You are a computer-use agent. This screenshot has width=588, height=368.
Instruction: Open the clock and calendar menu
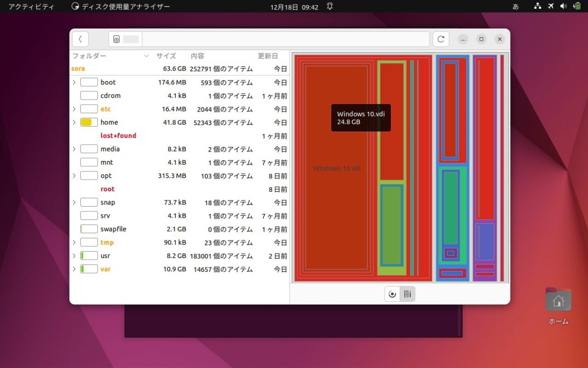[294, 7]
